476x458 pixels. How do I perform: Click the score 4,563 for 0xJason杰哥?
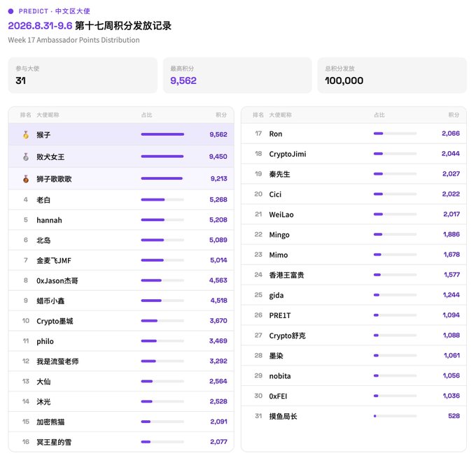(218, 280)
